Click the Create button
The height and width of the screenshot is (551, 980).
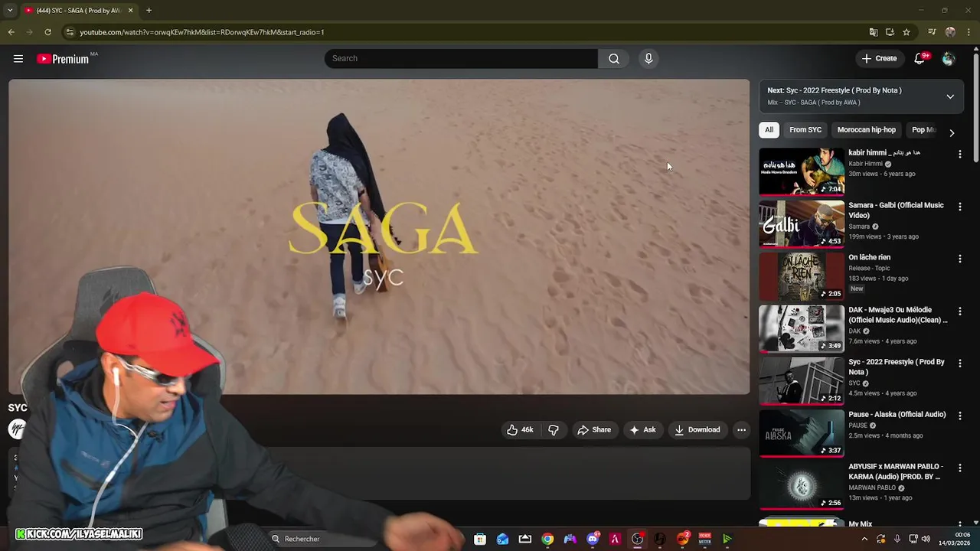tap(879, 59)
